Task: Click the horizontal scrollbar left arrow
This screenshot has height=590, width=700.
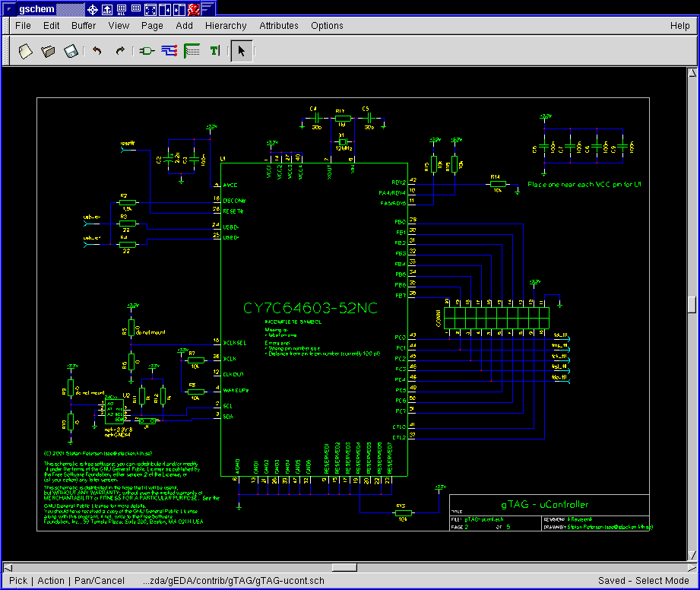Action: [8, 568]
